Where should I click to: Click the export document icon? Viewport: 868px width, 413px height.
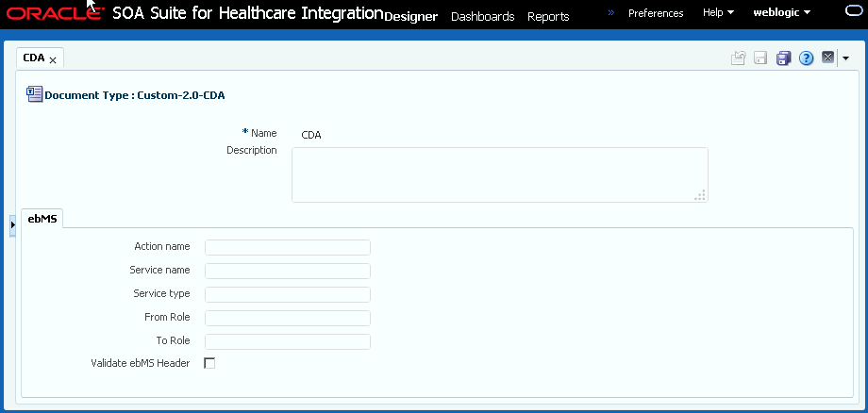tap(738, 58)
